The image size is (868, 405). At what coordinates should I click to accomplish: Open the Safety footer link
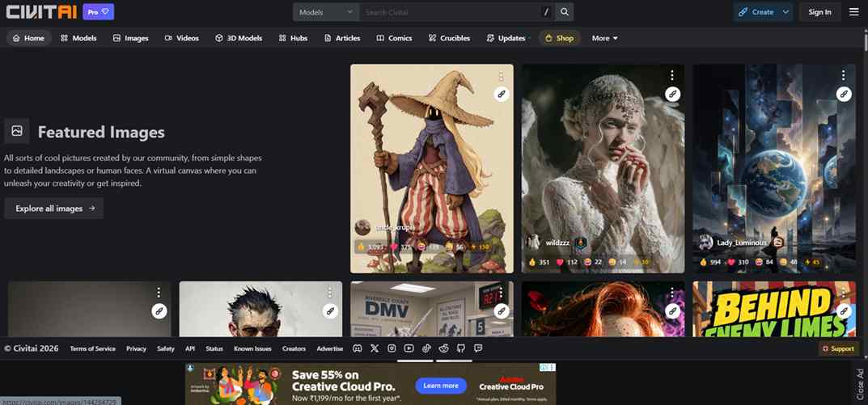tap(166, 348)
